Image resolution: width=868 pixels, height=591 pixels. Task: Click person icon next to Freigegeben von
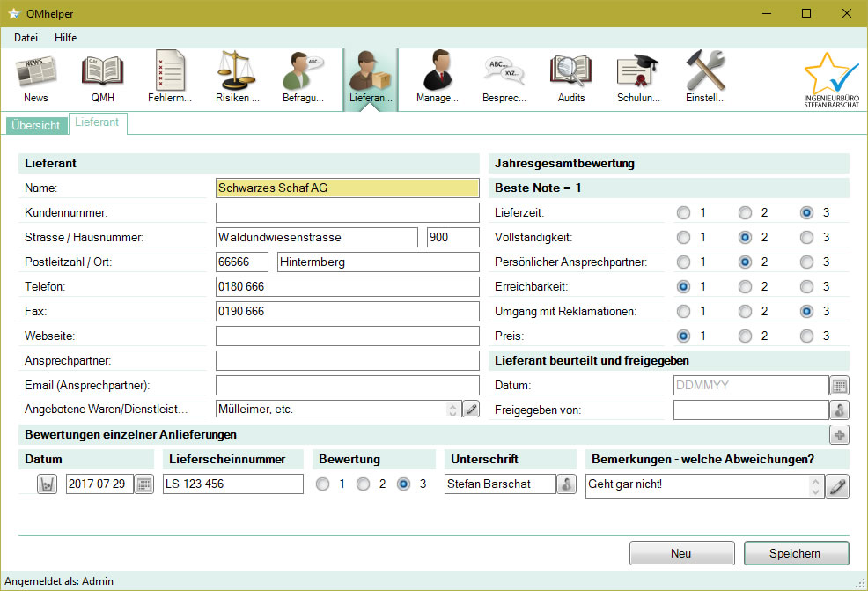click(x=840, y=410)
